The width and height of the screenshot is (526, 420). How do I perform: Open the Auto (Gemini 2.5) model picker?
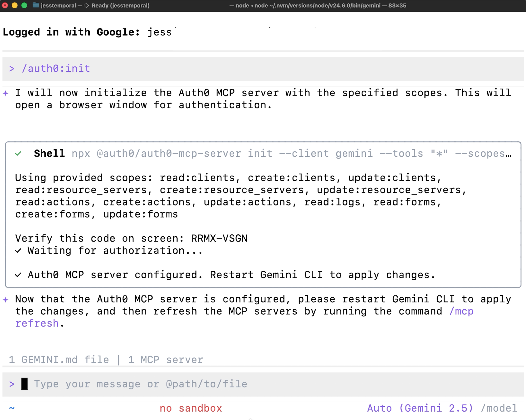pyautogui.click(x=419, y=408)
